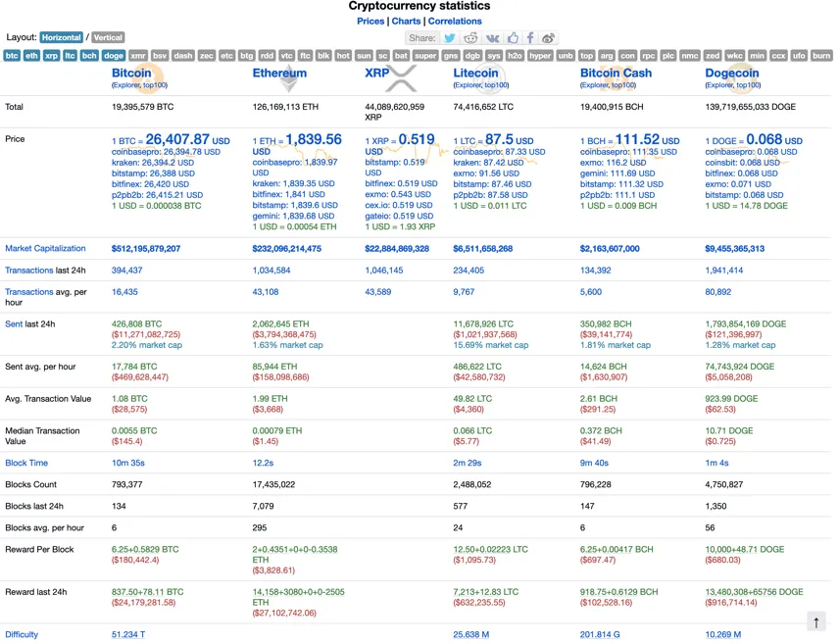Enable the xmr coin tag
This screenshot has height=644, width=839.
tap(138, 56)
